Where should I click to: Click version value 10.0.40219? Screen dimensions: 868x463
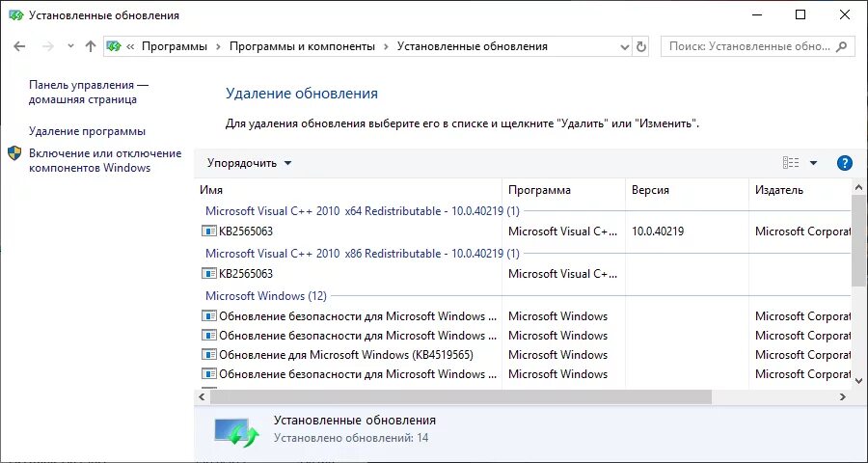tap(658, 231)
